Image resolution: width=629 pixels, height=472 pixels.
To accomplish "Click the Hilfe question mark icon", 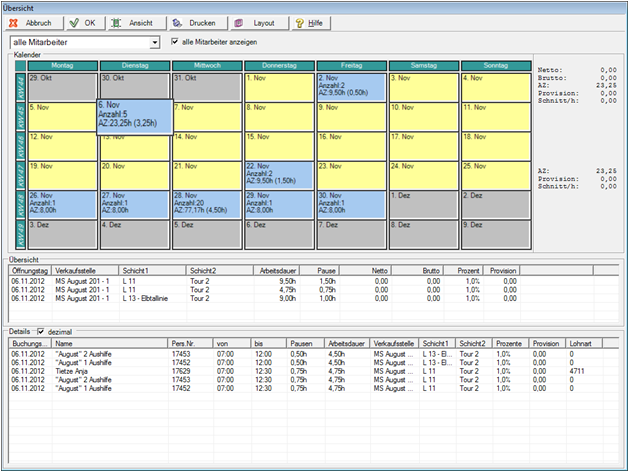I will (x=299, y=23).
